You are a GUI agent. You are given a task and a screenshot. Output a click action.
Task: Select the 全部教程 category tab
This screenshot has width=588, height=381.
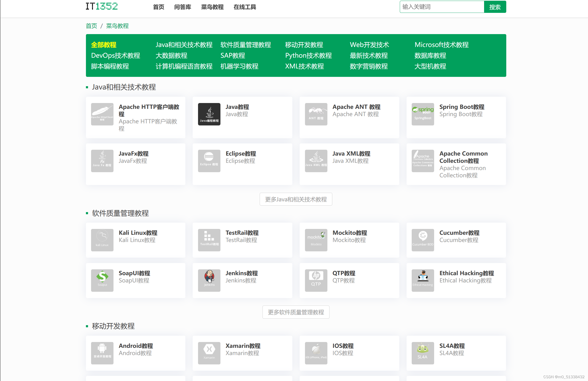tap(103, 45)
